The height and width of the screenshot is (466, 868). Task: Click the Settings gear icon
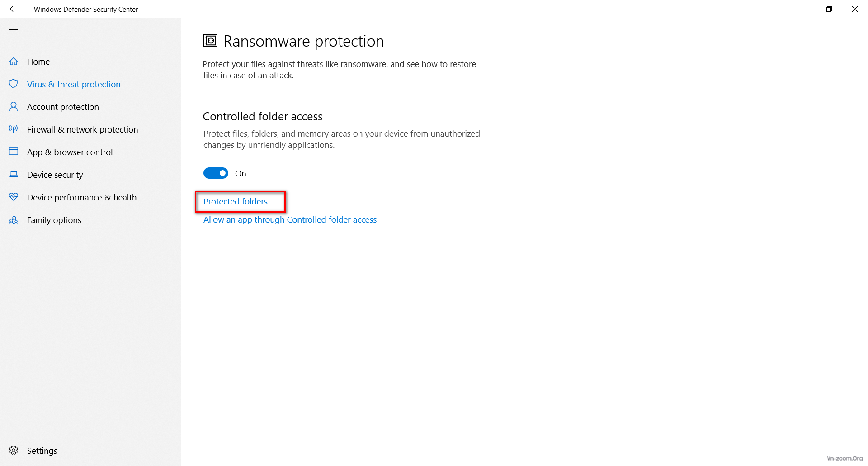(x=14, y=450)
